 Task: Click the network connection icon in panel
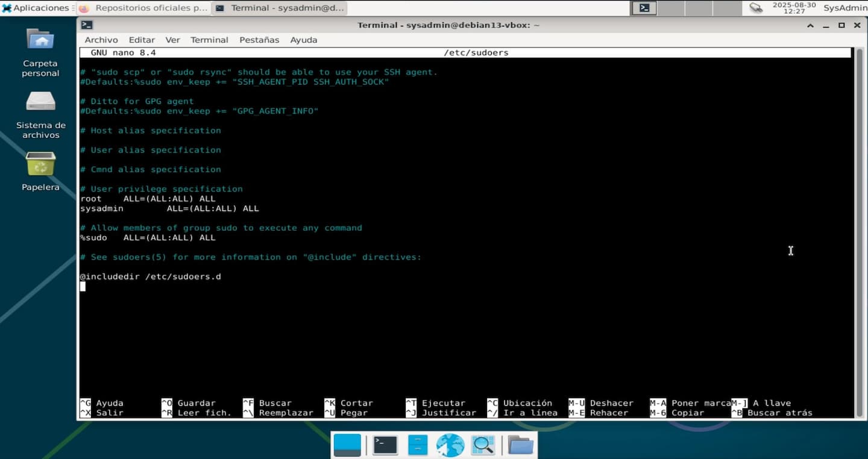(756, 8)
